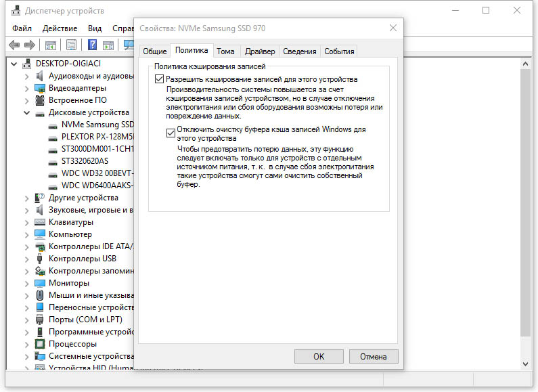Image resolution: width=538 pixels, height=392 pixels.
Task: Click the Видеоадаптеры display adapter icon
Action: pyautogui.click(x=41, y=88)
